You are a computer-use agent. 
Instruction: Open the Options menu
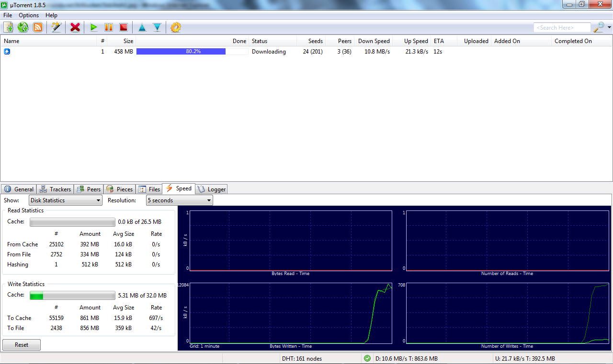(x=29, y=15)
